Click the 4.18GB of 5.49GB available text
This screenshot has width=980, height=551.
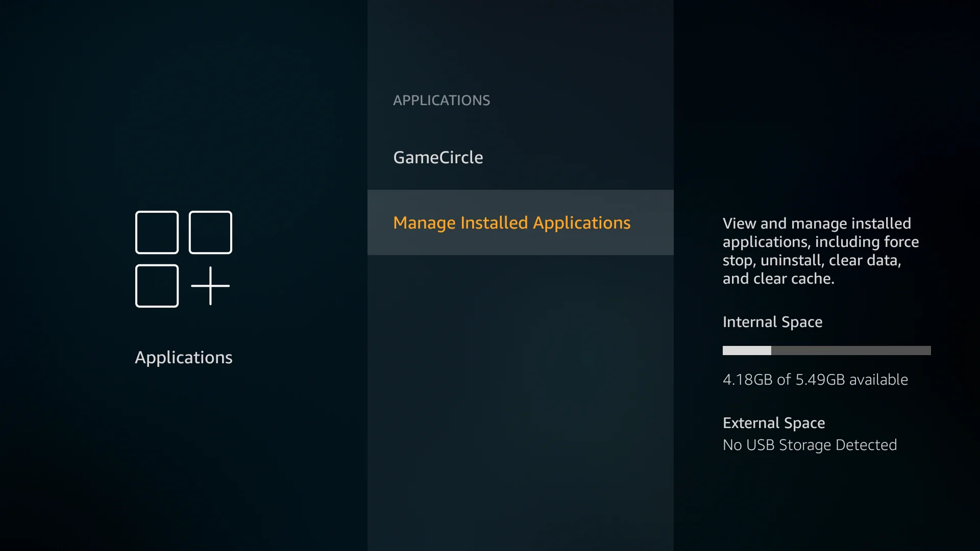[815, 380]
